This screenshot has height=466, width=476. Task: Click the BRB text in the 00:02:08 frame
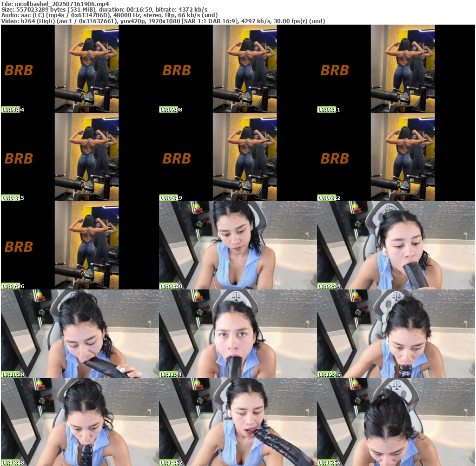click(177, 70)
